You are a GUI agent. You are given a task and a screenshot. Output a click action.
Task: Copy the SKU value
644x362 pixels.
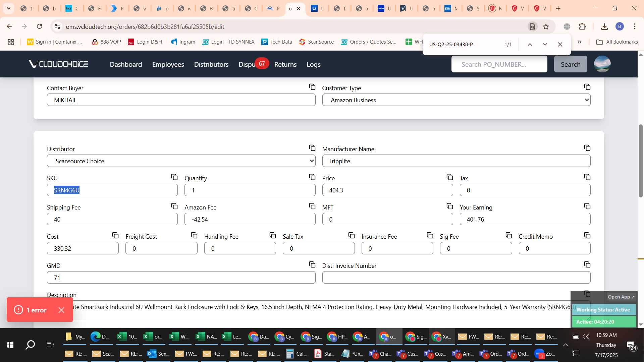coord(174,177)
